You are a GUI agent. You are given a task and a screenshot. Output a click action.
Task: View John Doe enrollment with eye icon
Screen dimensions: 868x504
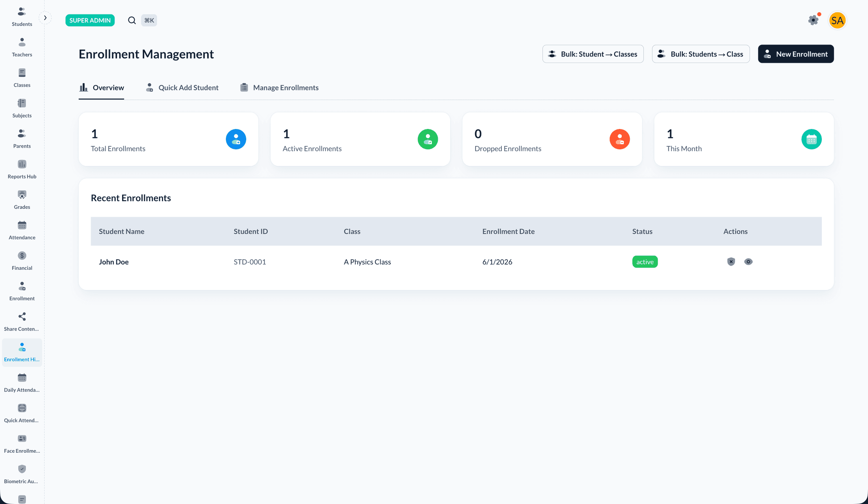748,262
